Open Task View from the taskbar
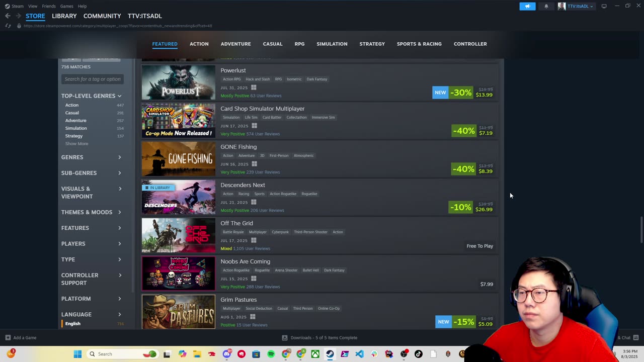The height and width of the screenshot is (362, 644). pos(167,354)
